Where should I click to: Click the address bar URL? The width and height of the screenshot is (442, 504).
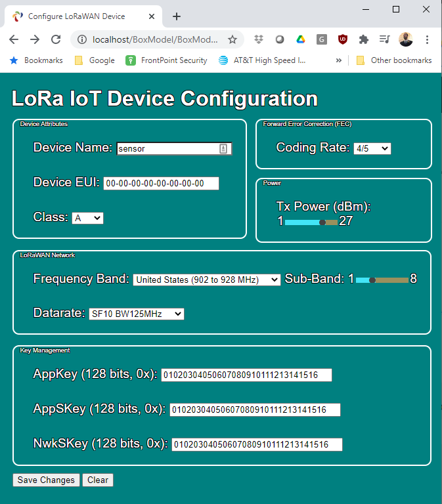tap(155, 39)
